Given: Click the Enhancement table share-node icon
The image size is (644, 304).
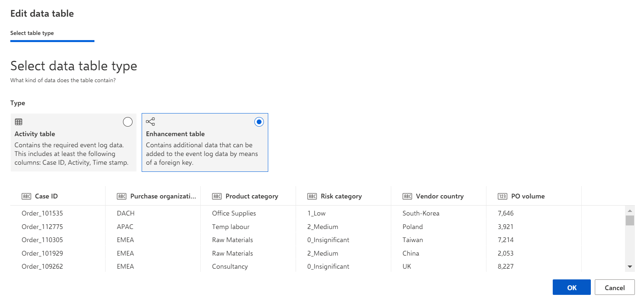Looking at the screenshot, I should coord(150,121).
